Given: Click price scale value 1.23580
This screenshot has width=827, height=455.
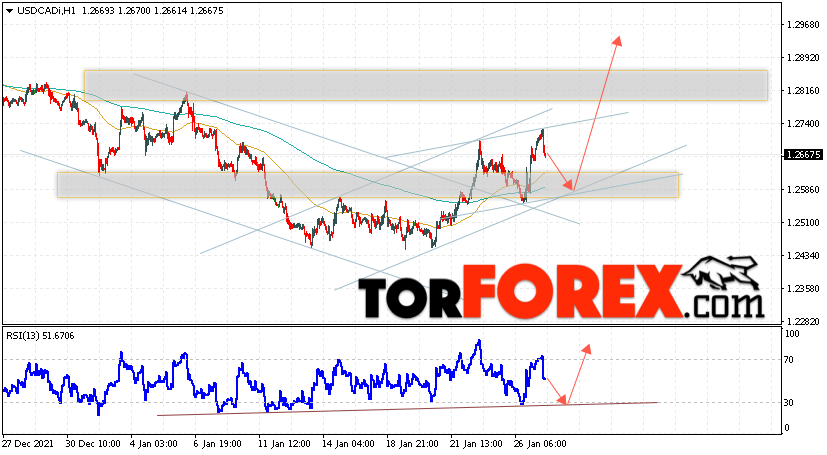Looking at the screenshot, I should 803,288.
